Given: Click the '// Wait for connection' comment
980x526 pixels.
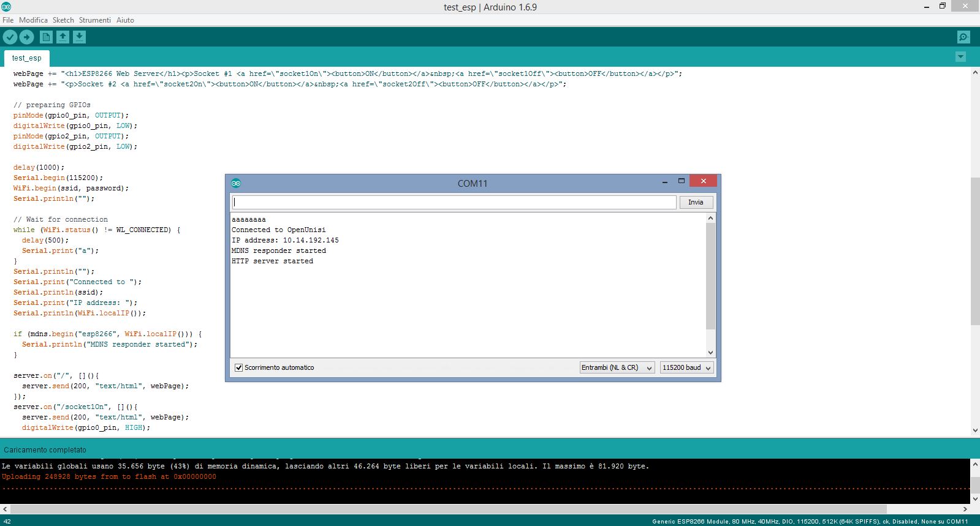Looking at the screenshot, I should tap(61, 219).
